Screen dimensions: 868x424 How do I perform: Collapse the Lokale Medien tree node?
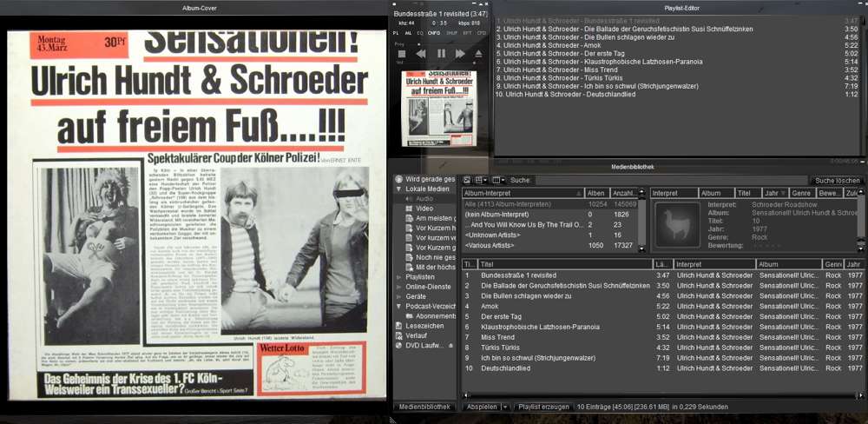point(398,189)
